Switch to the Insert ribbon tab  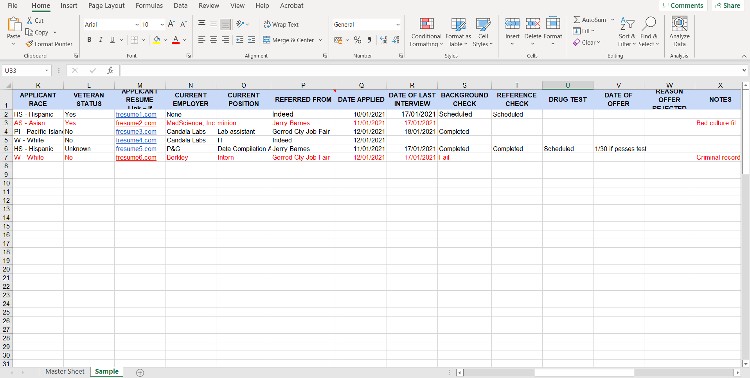click(x=69, y=6)
